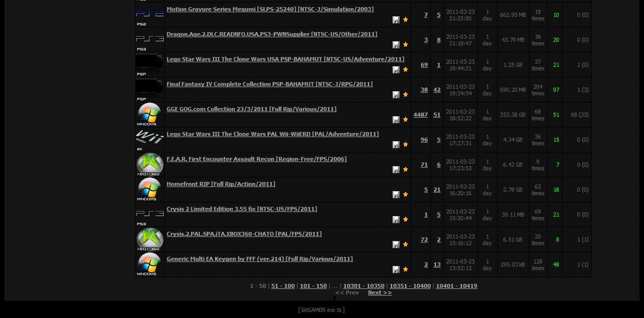Click Xbox 360 category icon beside F.E.A.R.
This screenshot has height=318, width=644.
[x=150, y=165]
